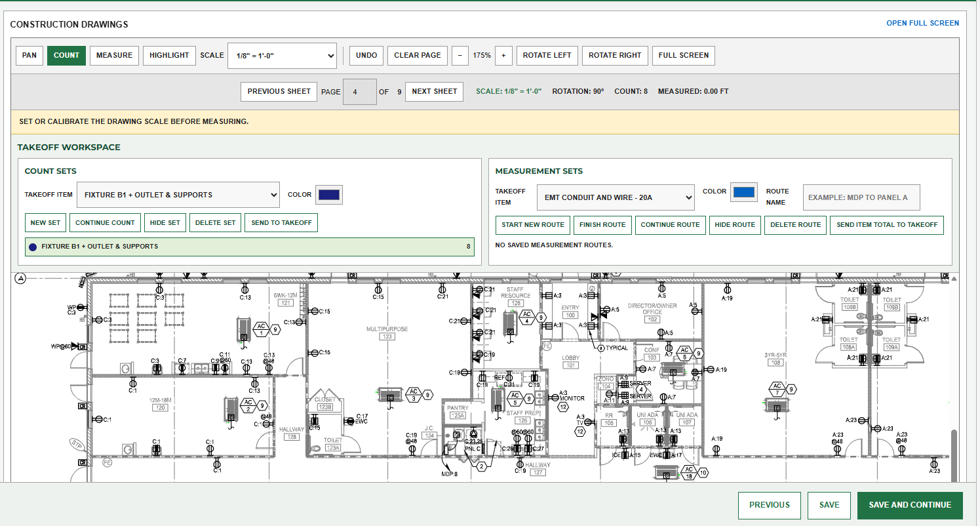Click the AC 3 hexagon tag
The width and height of the screenshot is (980, 526).
[414, 394]
